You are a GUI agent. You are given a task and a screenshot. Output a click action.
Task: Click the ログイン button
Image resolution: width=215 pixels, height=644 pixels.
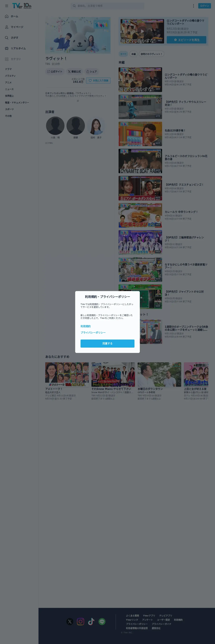[204, 6]
